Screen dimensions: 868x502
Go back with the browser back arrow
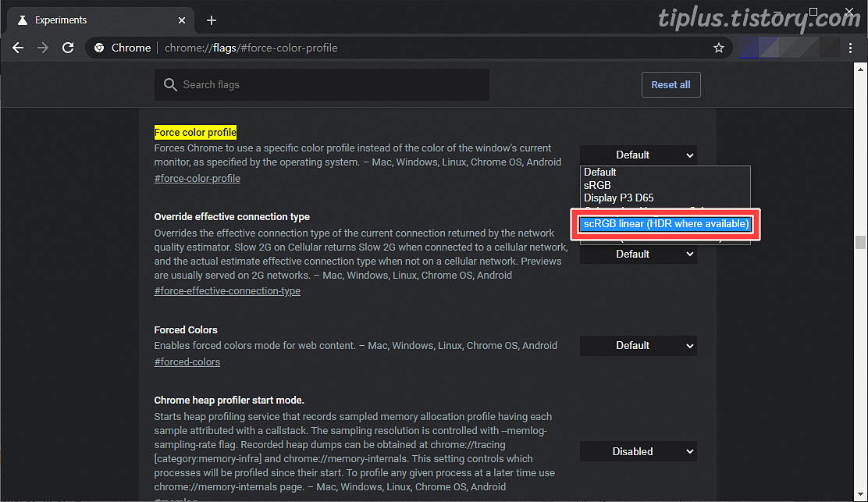[x=18, y=48]
